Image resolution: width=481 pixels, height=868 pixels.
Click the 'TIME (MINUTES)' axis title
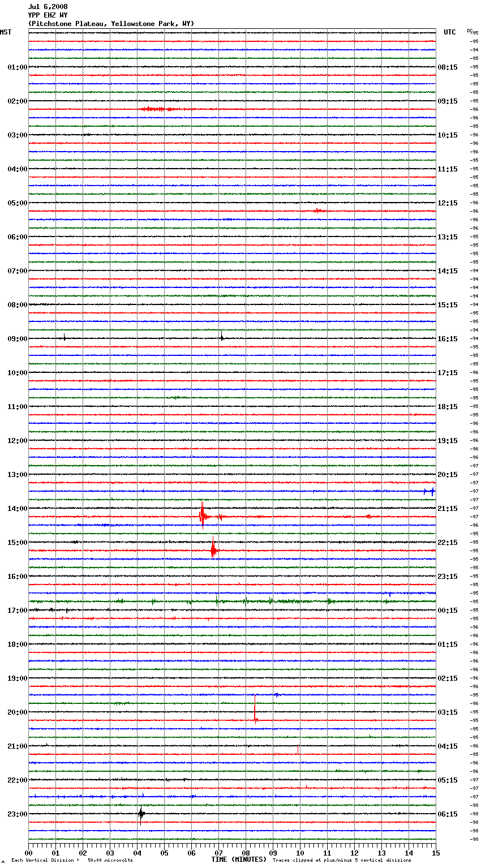point(239,860)
